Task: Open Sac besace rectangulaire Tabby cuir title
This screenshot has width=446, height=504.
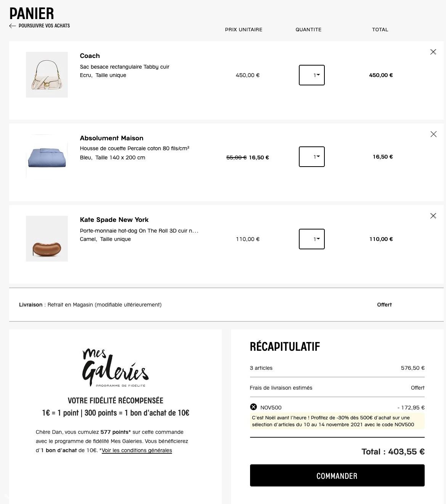Action: tap(125, 67)
